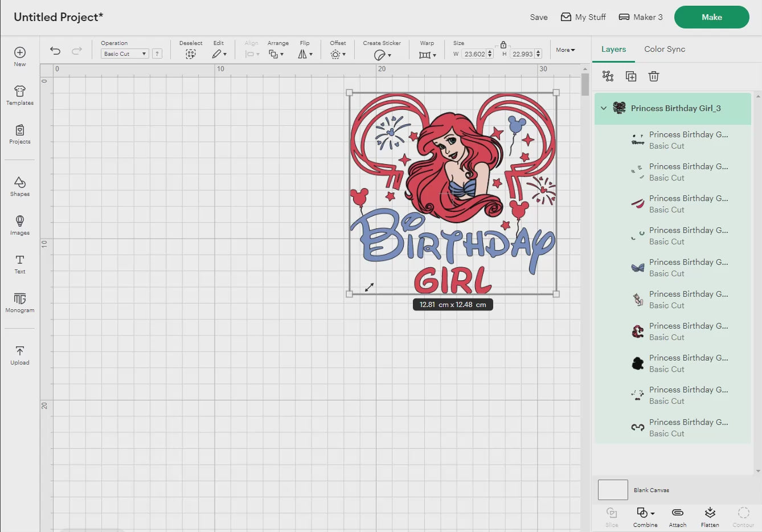Click the Untitled Project title

58,17
